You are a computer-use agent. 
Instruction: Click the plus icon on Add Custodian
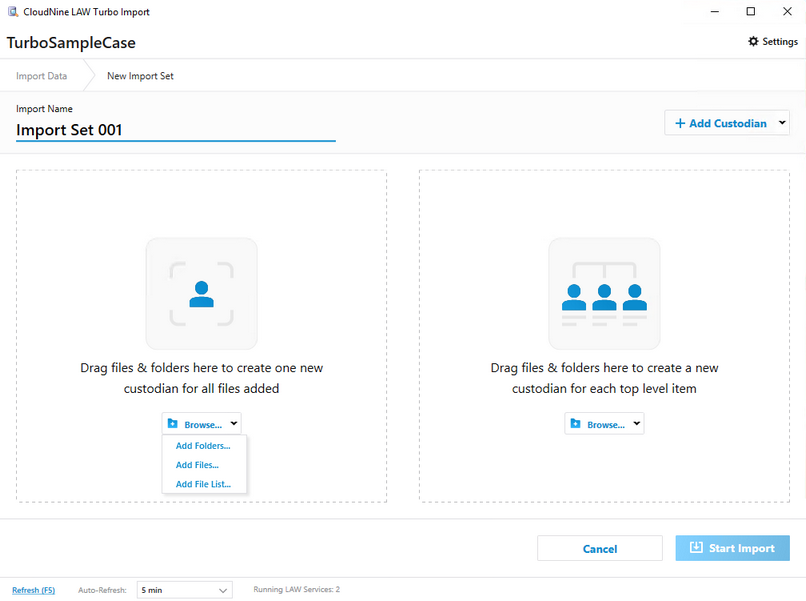pos(680,123)
